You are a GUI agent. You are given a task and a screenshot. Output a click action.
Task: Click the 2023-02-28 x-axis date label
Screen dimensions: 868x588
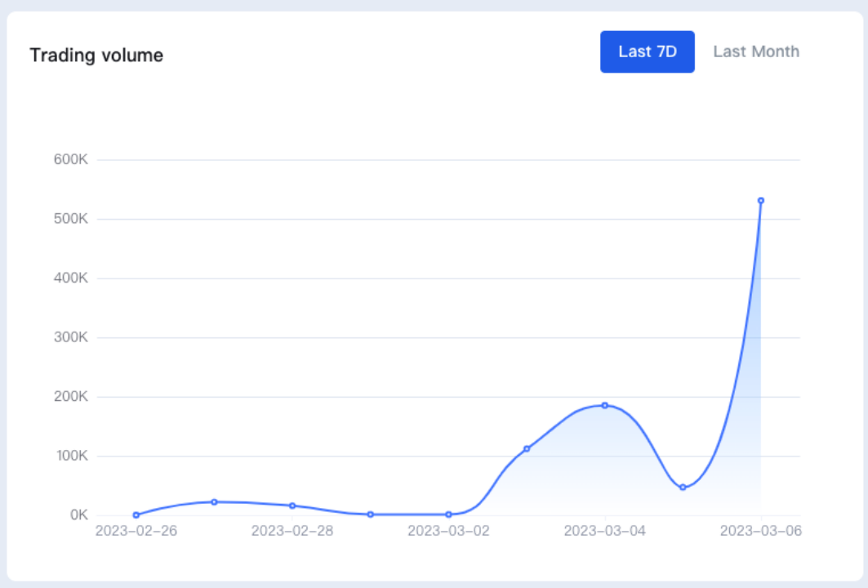(x=292, y=531)
